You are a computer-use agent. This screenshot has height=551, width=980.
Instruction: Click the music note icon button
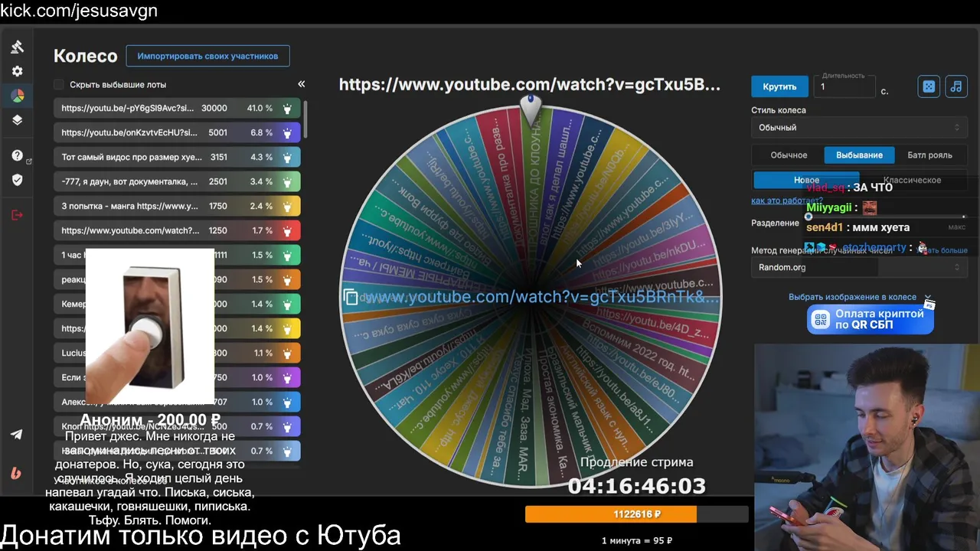coord(955,86)
